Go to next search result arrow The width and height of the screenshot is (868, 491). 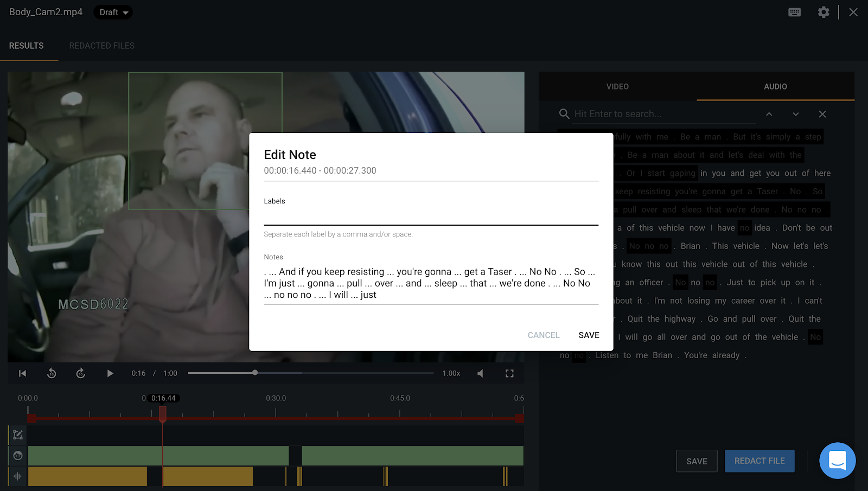click(x=796, y=114)
